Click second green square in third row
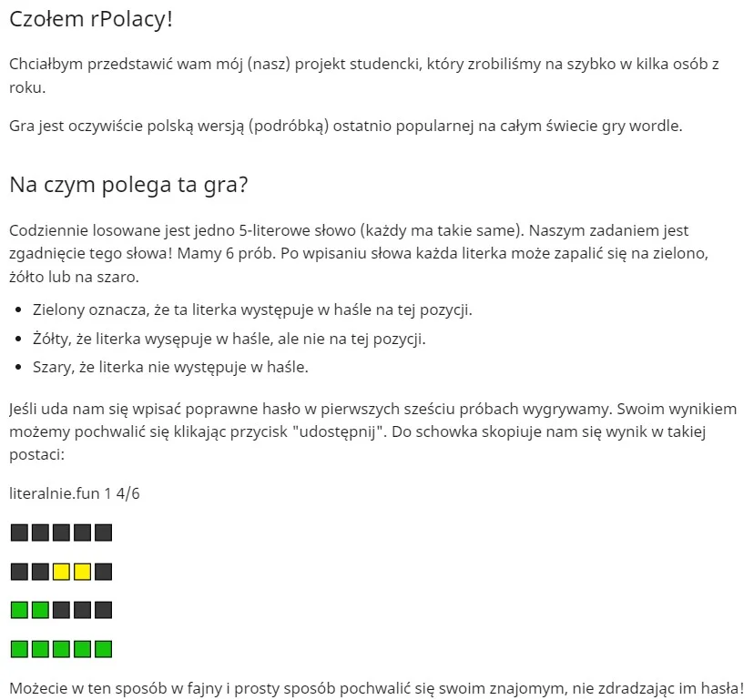The width and height of the screenshot is (754, 700). 40,610
